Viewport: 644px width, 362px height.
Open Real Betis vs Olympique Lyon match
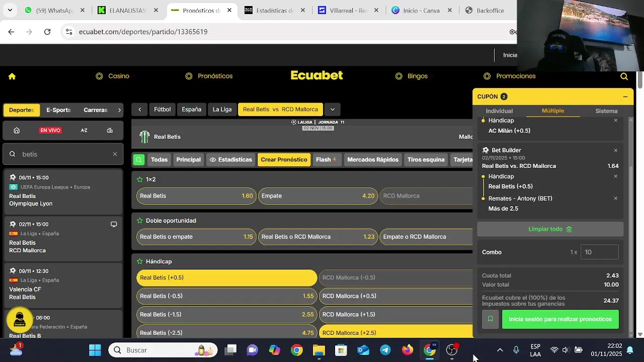[x=63, y=191]
